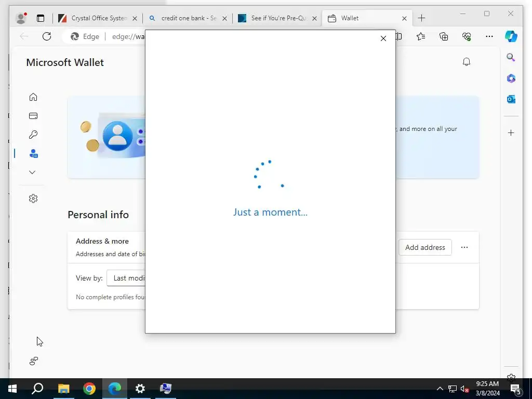Open the Edge profile avatar
This screenshot has width=532, height=399.
click(21, 18)
